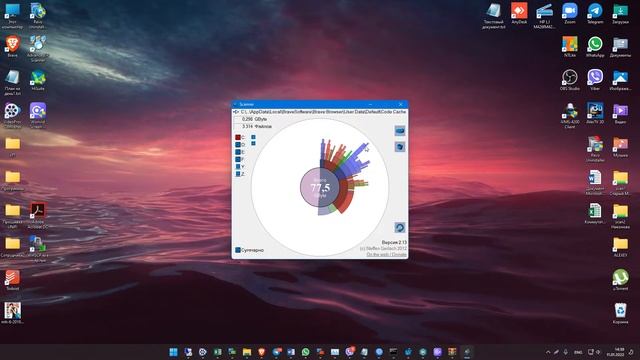This screenshot has height=360, width=640.
Task: Click the central 77,5 GByte disk circle
Action: (320, 187)
